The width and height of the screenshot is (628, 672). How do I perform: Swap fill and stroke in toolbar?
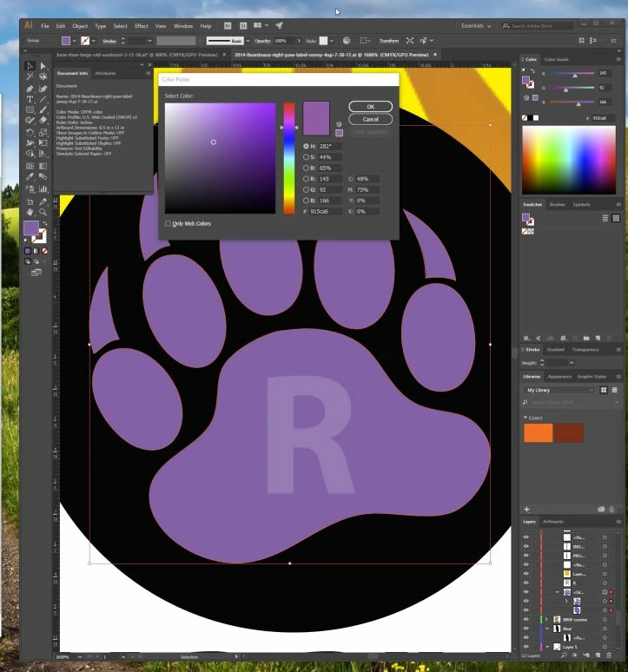point(44,224)
